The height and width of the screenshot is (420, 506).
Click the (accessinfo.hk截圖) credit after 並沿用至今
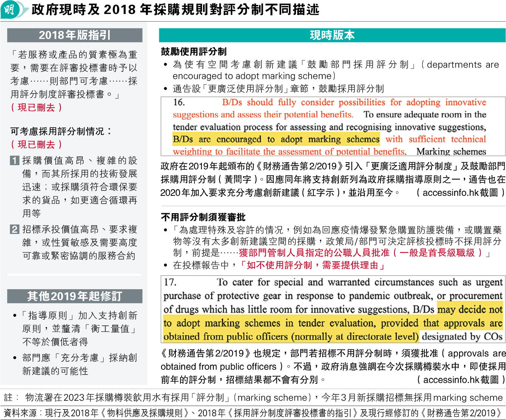[461, 192]
